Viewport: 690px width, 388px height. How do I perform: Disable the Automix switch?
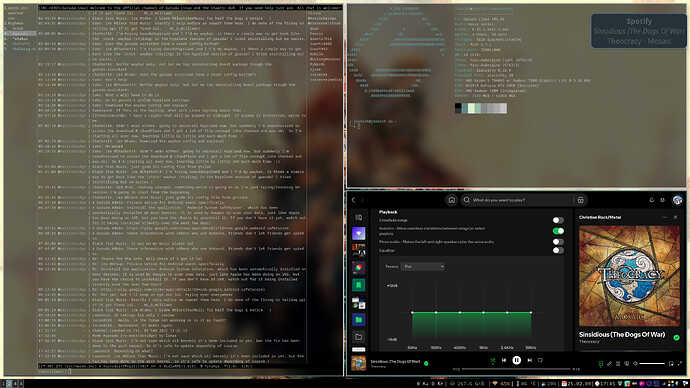click(x=558, y=231)
